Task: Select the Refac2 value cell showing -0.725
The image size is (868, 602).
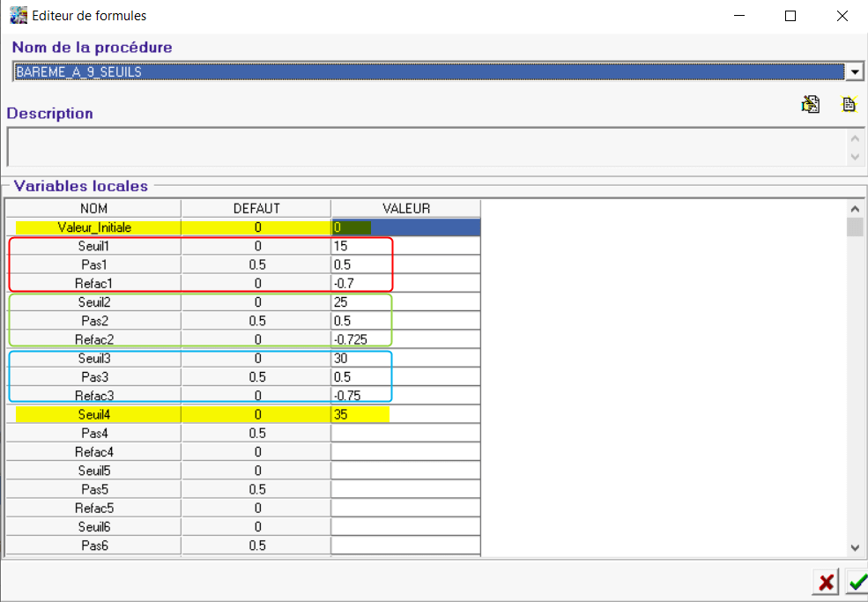Action: [x=405, y=339]
